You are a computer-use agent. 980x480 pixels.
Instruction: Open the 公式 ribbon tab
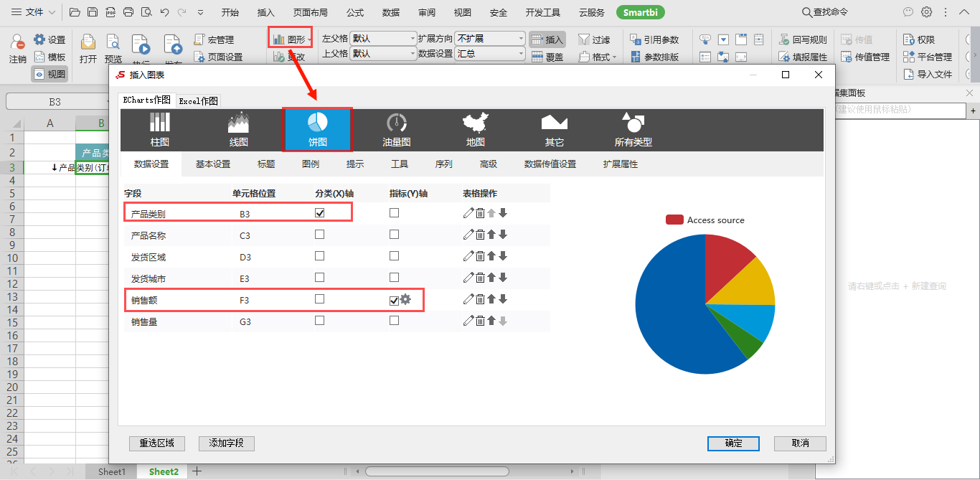coord(354,12)
